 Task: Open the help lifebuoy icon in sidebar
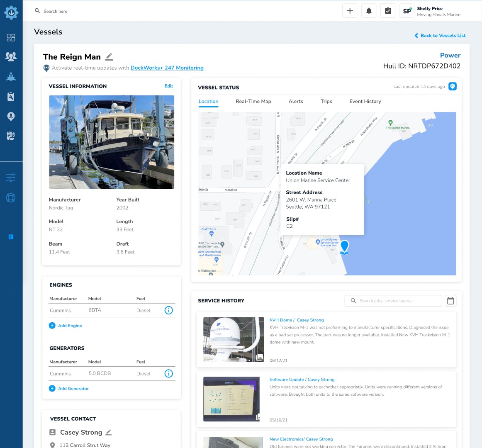click(x=10, y=197)
